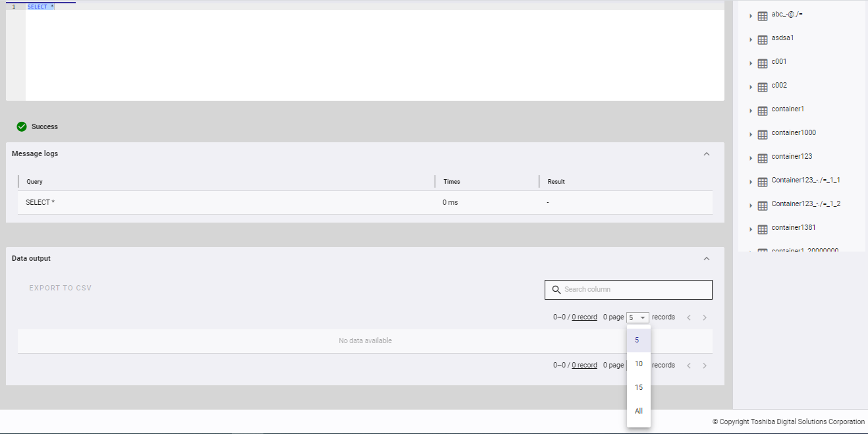Image resolution: width=868 pixels, height=434 pixels.
Task: Click the container1381 table icon
Action: [763, 230]
